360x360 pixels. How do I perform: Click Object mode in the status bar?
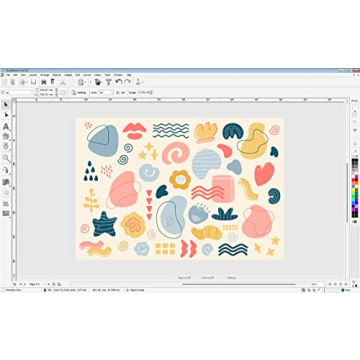135,290
